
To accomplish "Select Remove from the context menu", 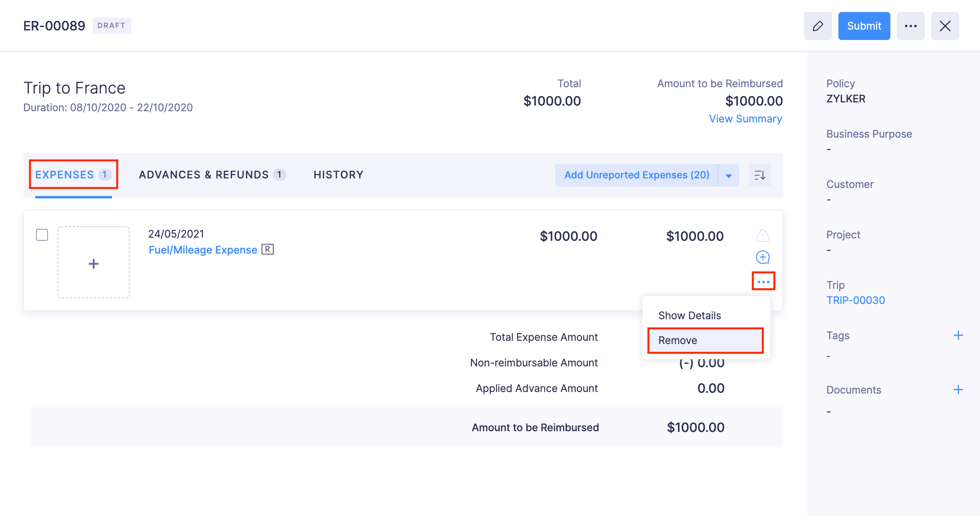I will pos(678,340).
